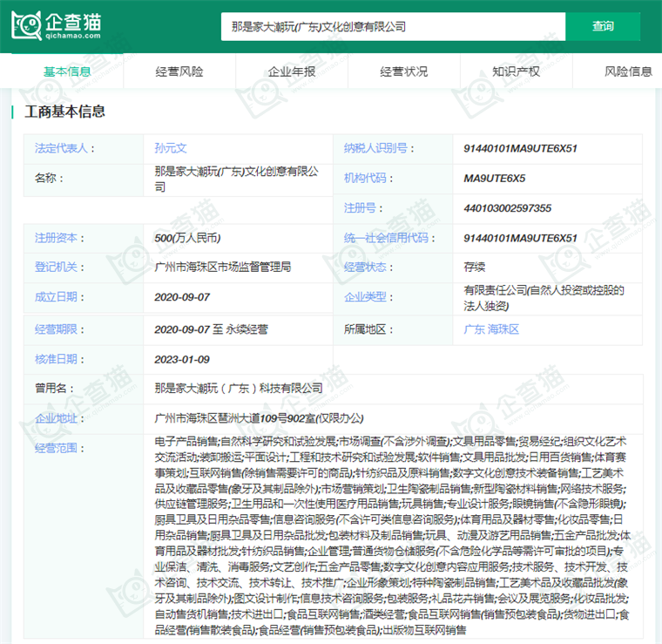662x644 pixels.
Task: Click the green 查询 search button
Action: point(603,27)
